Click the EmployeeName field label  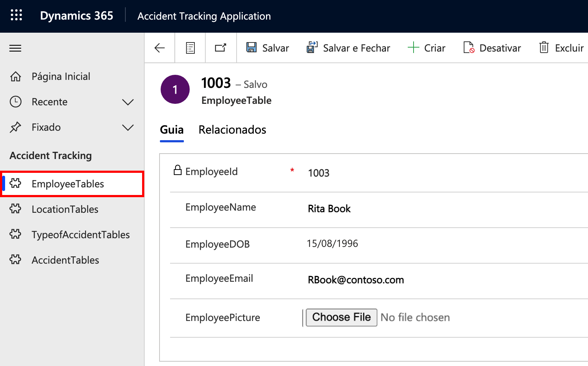click(221, 207)
